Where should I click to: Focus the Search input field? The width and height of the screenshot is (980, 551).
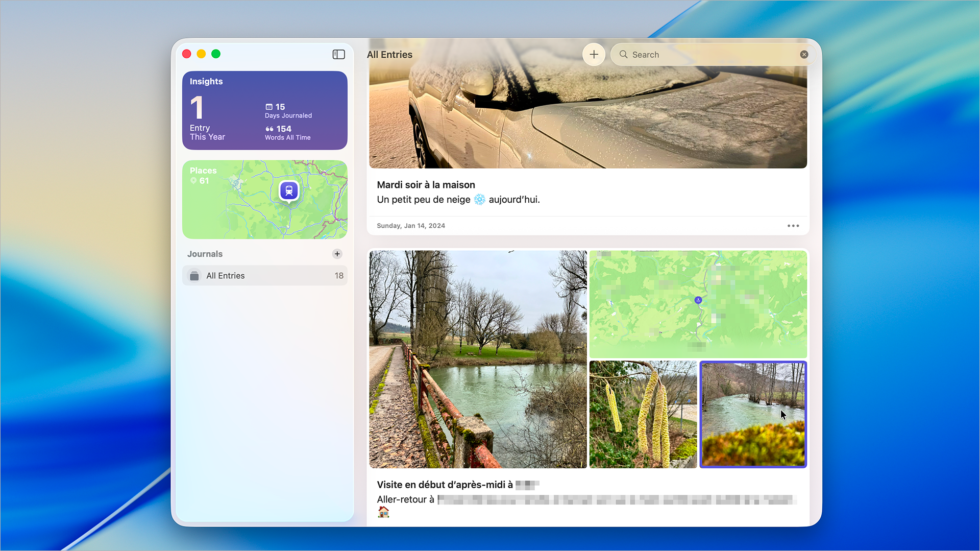click(x=714, y=55)
